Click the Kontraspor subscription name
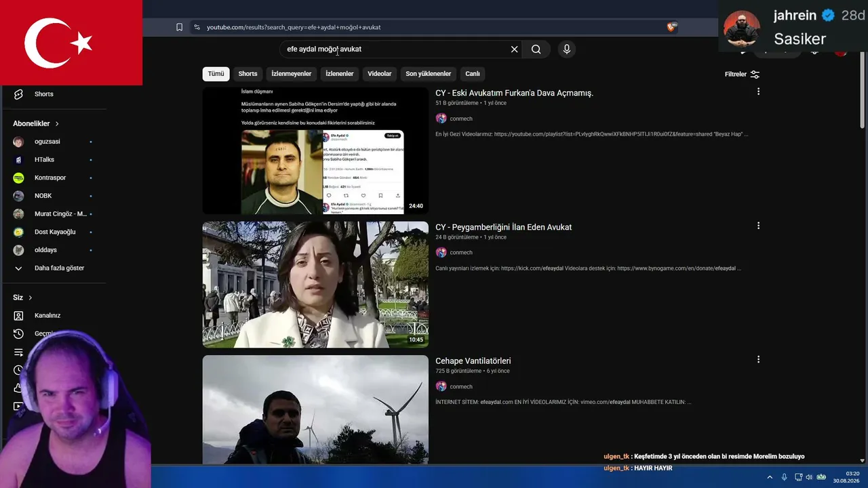This screenshot has width=868, height=488. coord(50,178)
